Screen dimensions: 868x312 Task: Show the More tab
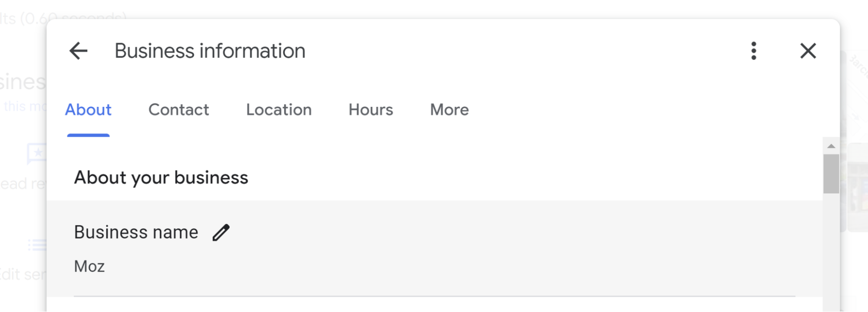pos(449,110)
